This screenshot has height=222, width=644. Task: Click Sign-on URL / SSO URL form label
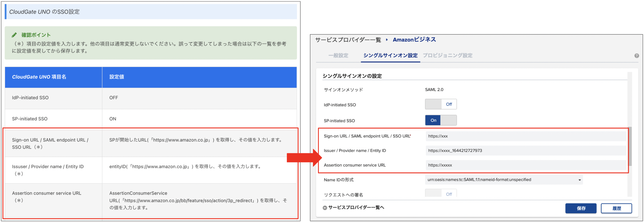[x=367, y=136]
